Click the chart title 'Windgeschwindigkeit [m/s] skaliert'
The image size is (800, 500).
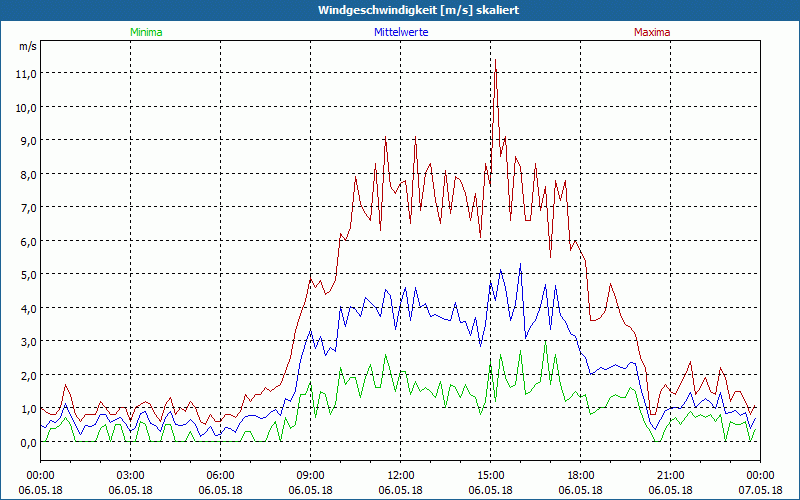418,10
